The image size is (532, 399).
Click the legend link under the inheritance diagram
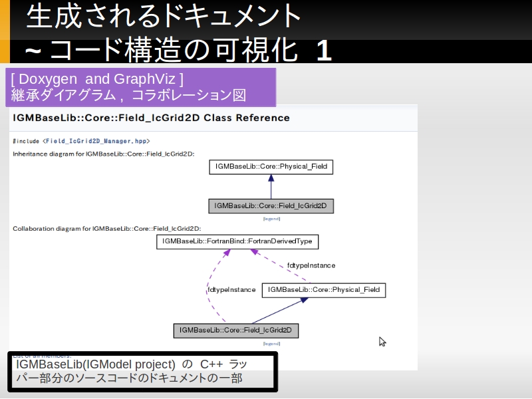coord(271,218)
